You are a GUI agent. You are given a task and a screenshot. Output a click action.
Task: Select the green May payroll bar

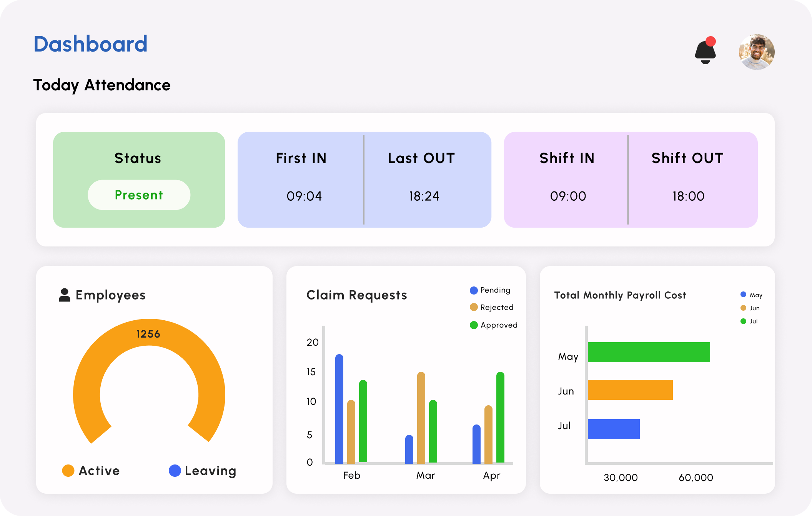point(649,352)
